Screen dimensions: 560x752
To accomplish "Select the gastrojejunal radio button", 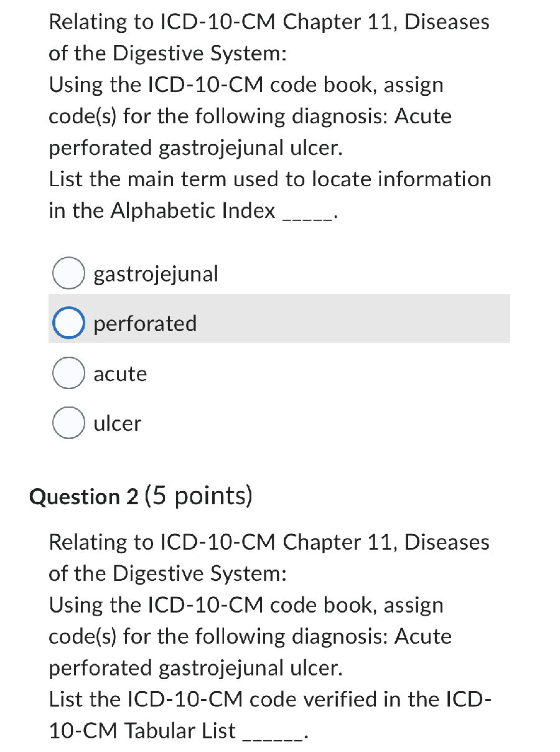I will [x=68, y=272].
